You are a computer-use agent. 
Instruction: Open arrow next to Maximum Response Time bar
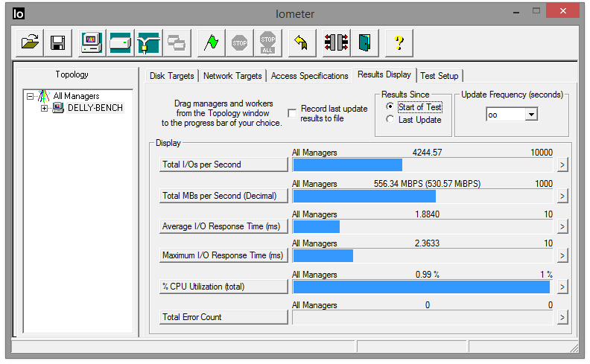pos(562,256)
